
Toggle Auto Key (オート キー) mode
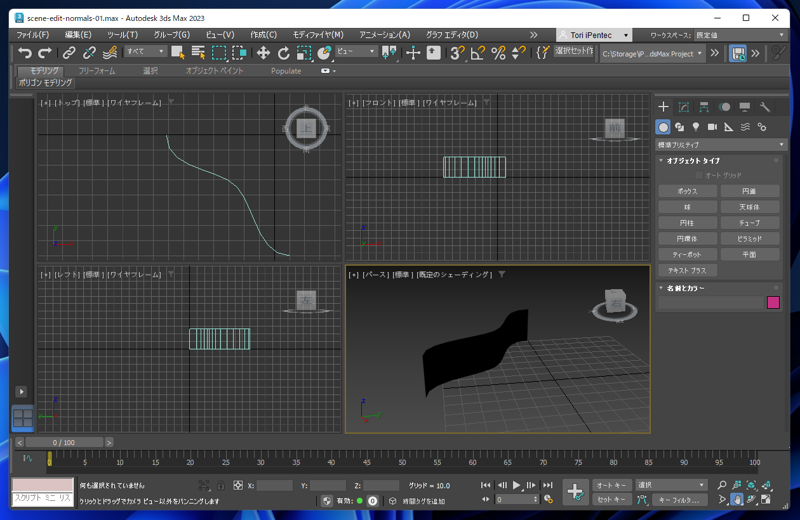click(610, 485)
